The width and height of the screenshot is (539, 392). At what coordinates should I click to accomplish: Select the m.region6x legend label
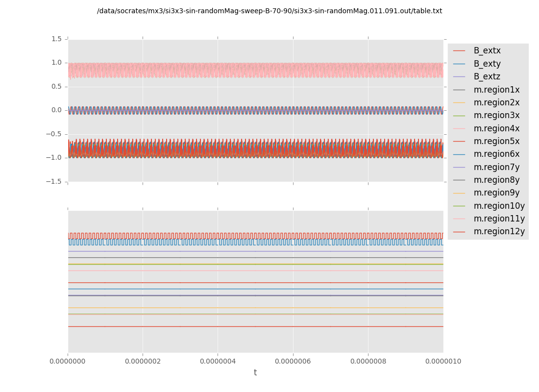point(496,154)
